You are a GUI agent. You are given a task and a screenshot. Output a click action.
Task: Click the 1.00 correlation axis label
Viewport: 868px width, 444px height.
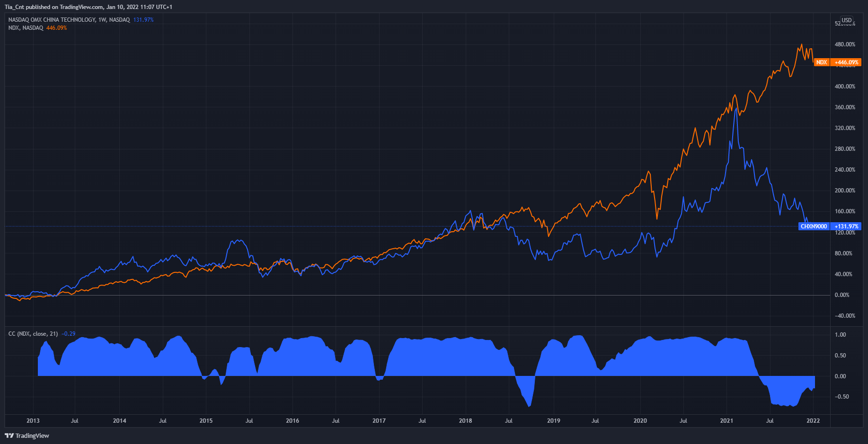point(840,335)
